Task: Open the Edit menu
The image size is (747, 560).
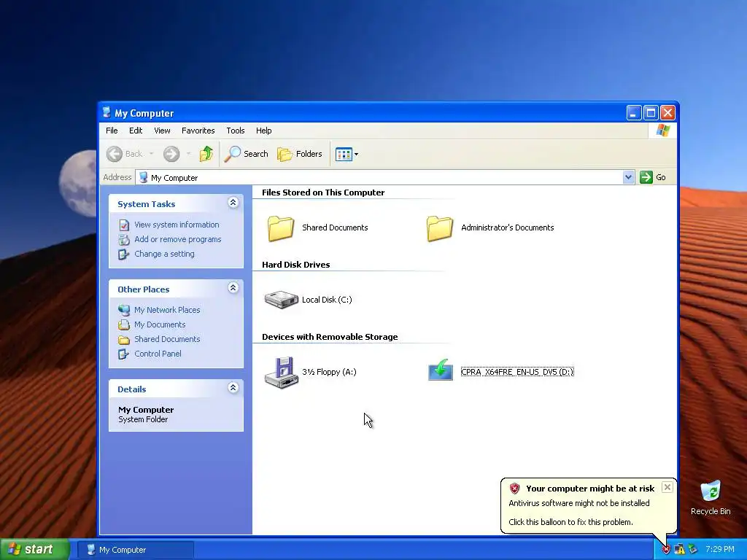Action: tap(136, 131)
